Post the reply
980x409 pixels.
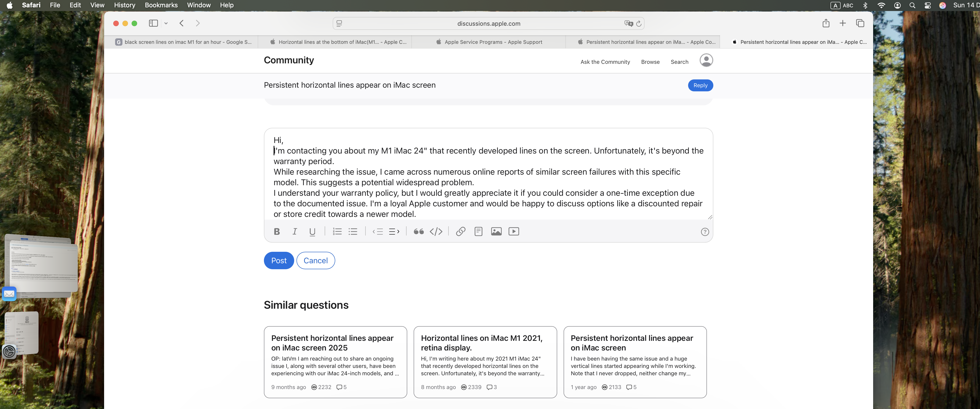[x=279, y=261]
